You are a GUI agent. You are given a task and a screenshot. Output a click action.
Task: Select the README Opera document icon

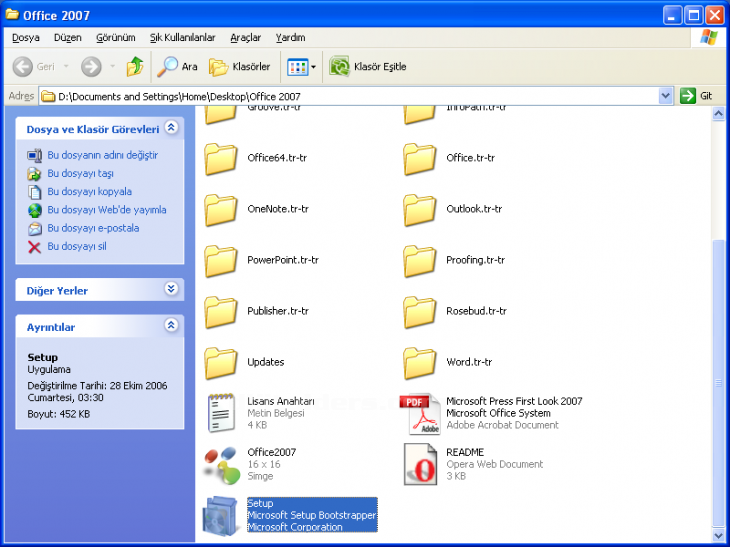pos(420,464)
